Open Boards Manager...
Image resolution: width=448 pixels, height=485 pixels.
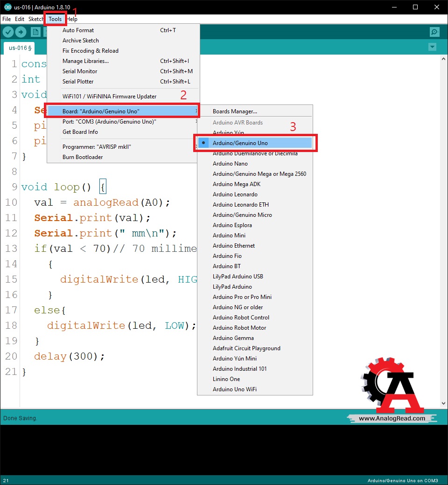255,111
